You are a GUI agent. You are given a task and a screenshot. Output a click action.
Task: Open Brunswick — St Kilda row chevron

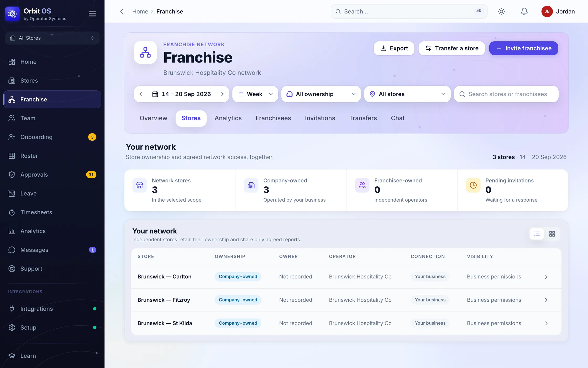click(x=546, y=324)
